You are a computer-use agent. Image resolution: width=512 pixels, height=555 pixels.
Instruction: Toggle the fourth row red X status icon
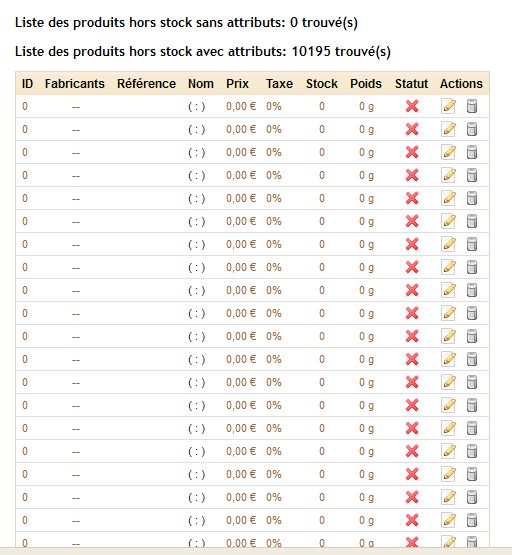(x=412, y=175)
